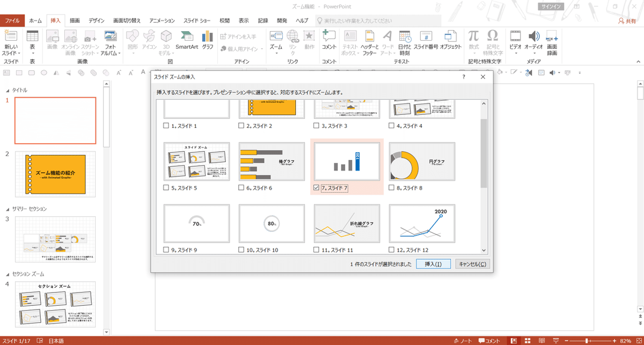Open the Photo Album icon

click(x=111, y=36)
